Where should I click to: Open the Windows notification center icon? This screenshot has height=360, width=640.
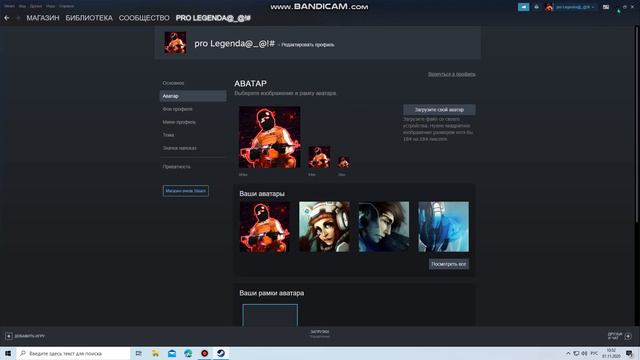[629, 353]
